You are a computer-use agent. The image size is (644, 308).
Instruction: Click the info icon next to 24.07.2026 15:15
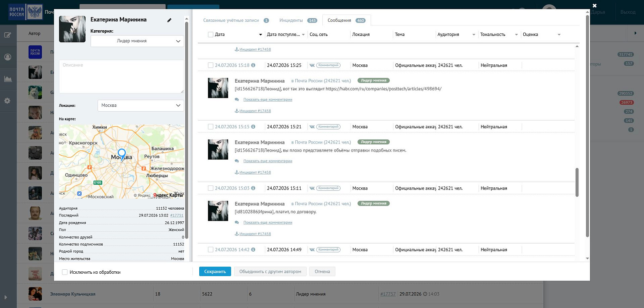tap(253, 127)
